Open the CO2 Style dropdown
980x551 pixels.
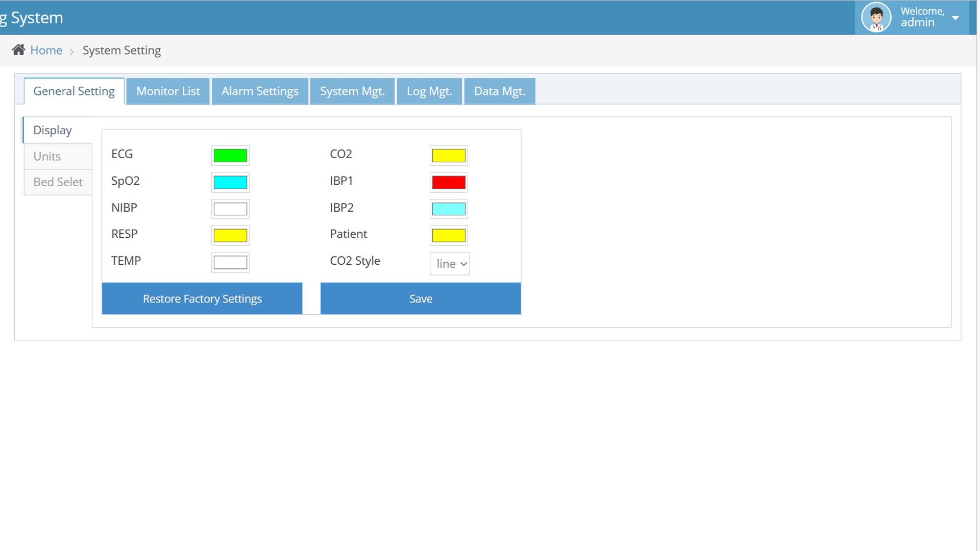[x=450, y=264]
